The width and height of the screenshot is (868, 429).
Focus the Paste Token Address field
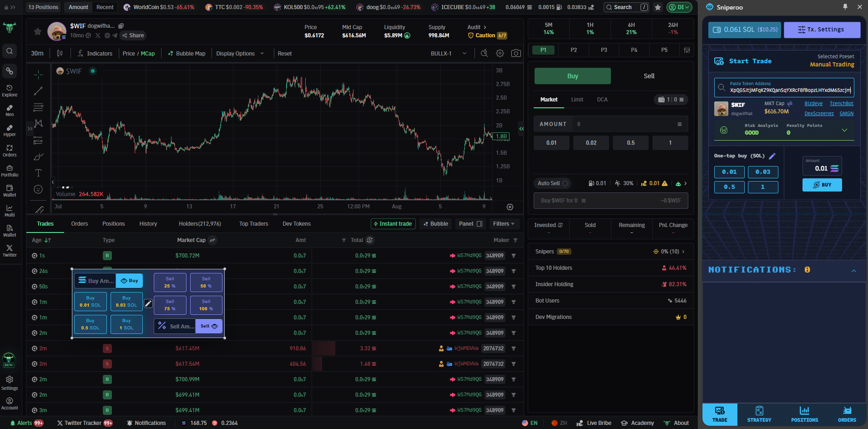pyautogui.click(x=784, y=87)
